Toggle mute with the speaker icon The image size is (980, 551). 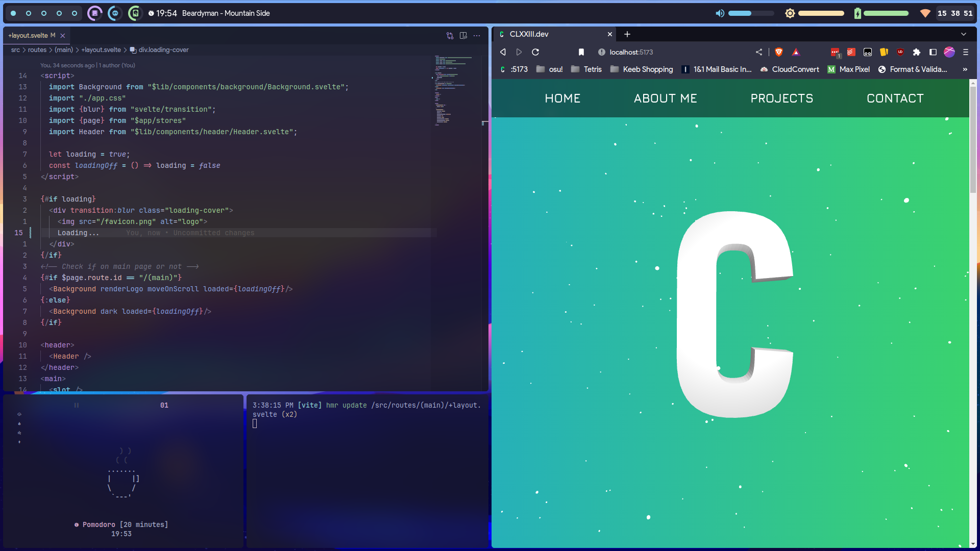click(x=720, y=13)
